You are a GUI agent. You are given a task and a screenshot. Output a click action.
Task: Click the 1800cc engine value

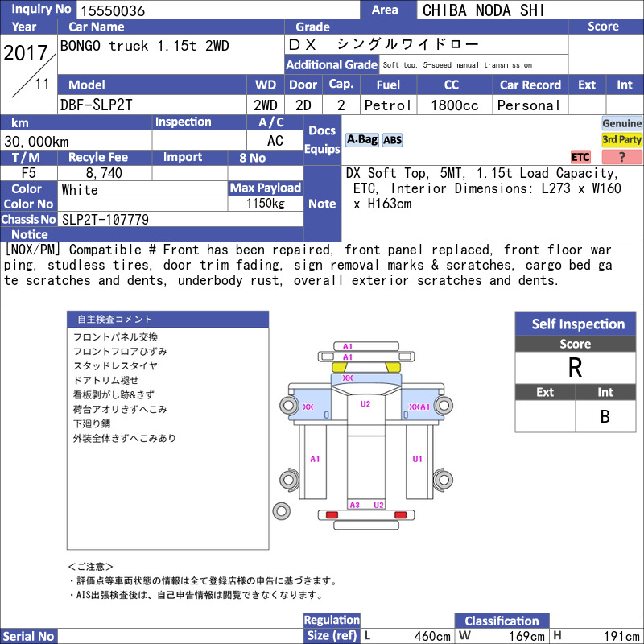tap(454, 105)
